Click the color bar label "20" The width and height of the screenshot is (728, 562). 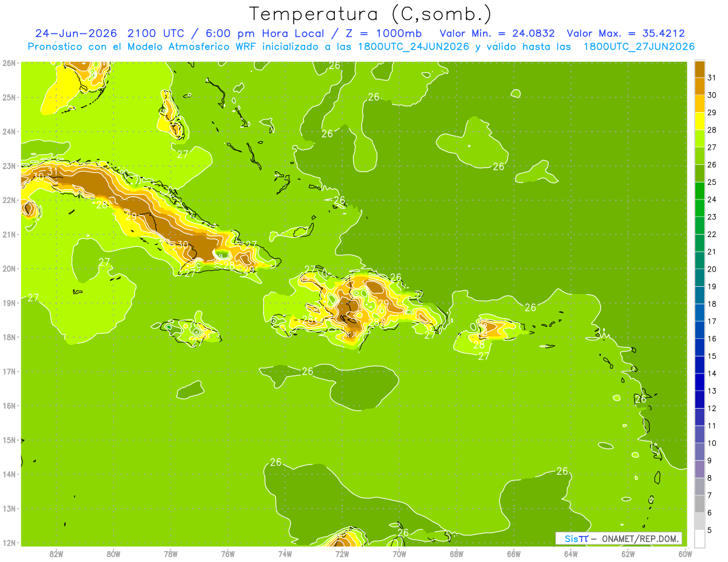712,269
